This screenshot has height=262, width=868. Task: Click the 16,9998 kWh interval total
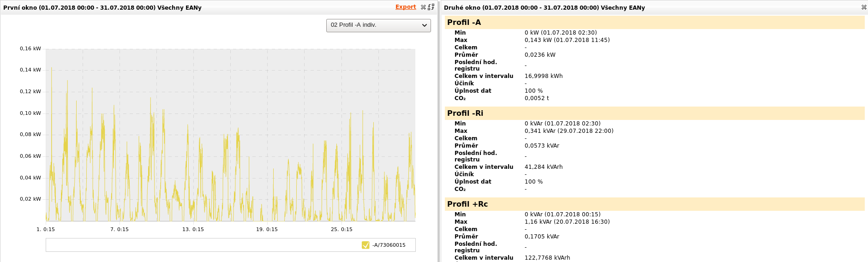tap(543, 76)
